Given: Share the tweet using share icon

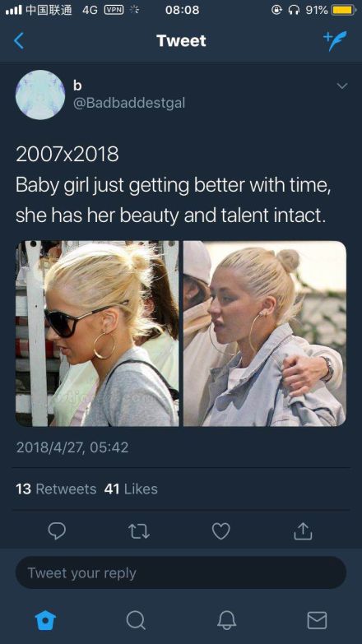Looking at the screenshot, I should [304, 530].
